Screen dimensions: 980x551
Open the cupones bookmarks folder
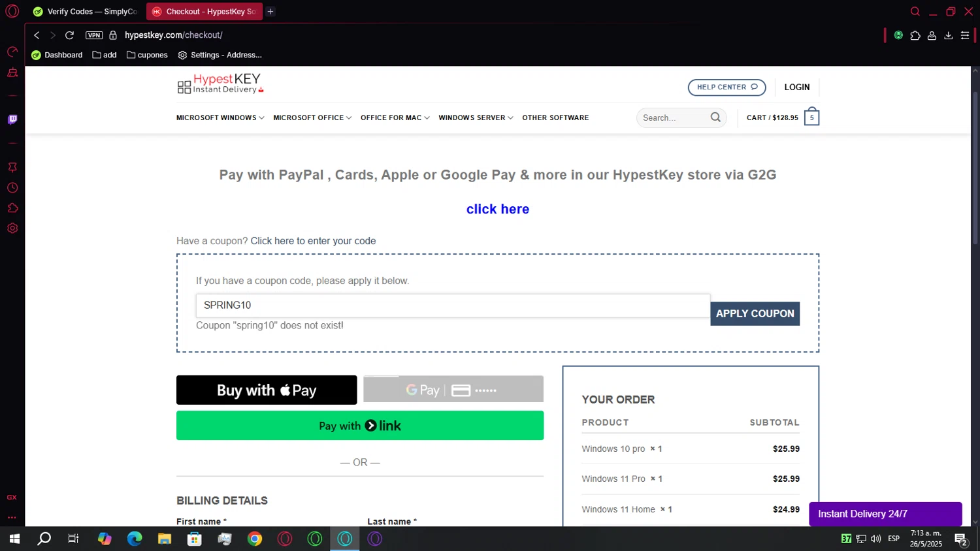147,55
